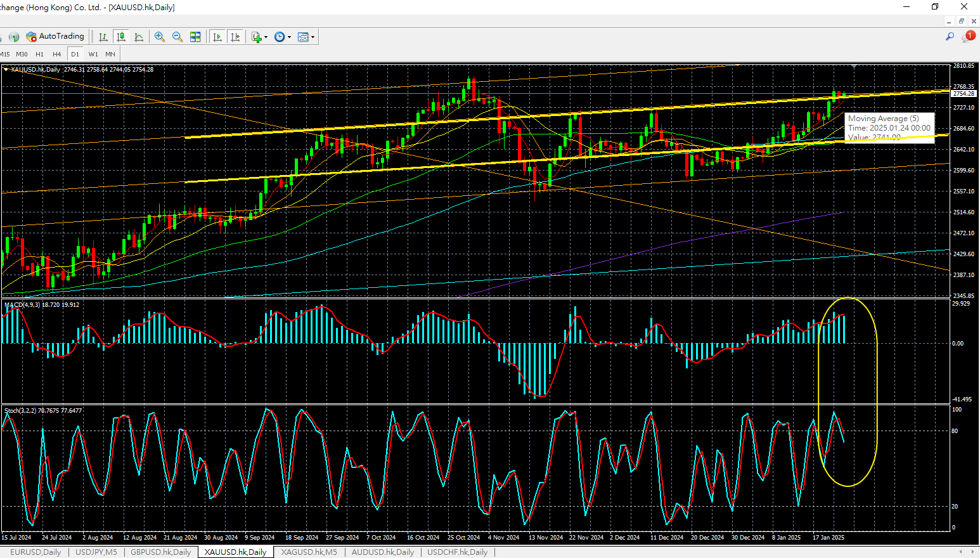
Task: Open the XAGUSD.hk,M5 chart tab
Action: pos(309,552)
